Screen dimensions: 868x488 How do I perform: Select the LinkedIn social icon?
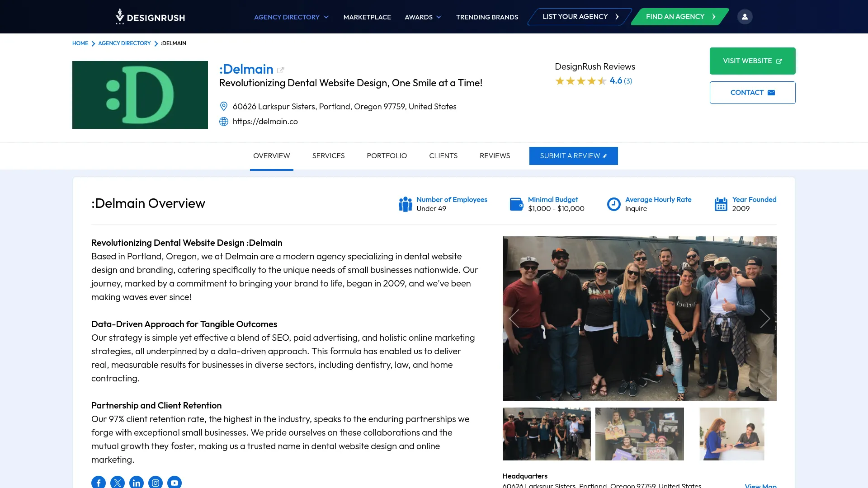click(136, 482)
